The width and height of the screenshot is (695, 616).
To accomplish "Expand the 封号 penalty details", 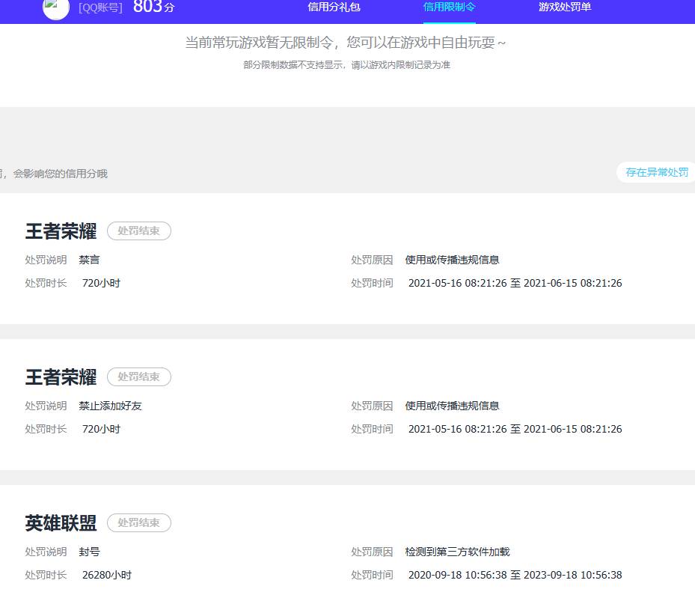I will 89,552.
